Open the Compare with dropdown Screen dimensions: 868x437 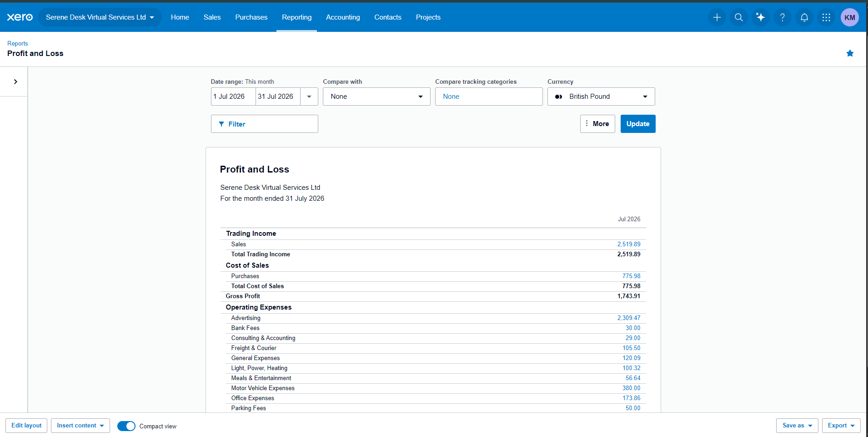(376, 97)
